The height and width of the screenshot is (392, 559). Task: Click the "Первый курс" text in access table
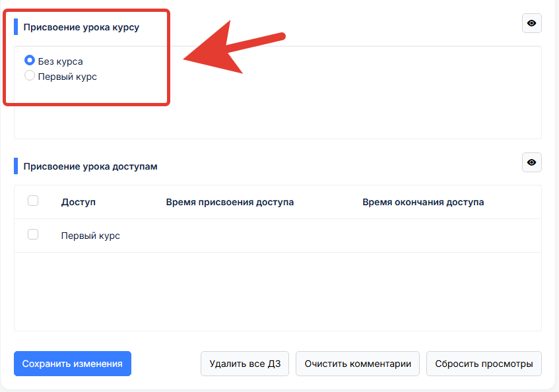click(90, 236)
